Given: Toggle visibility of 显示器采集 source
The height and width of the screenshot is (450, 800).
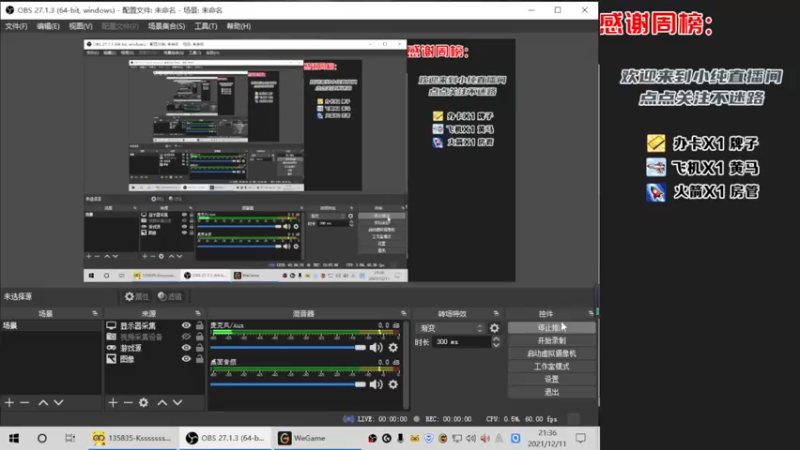Looking at the screenshot, I should click(186, 326).
